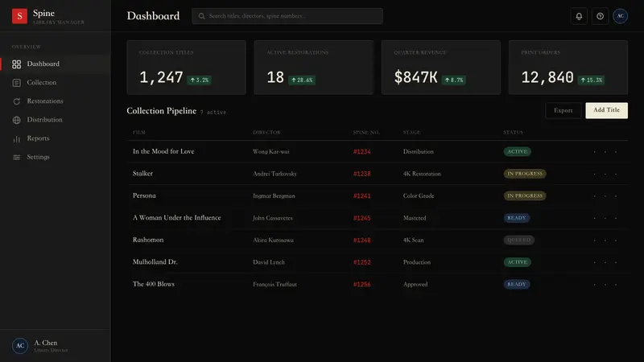
Task: Open the Active Restorations 18 card
Action: (314, 68)
